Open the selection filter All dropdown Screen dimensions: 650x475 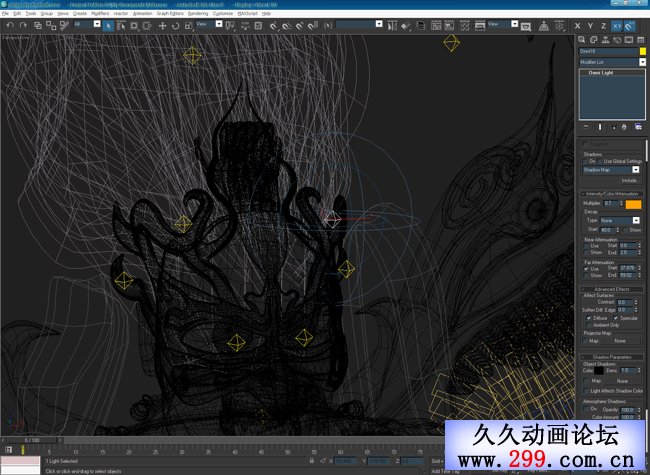[87, 24]
